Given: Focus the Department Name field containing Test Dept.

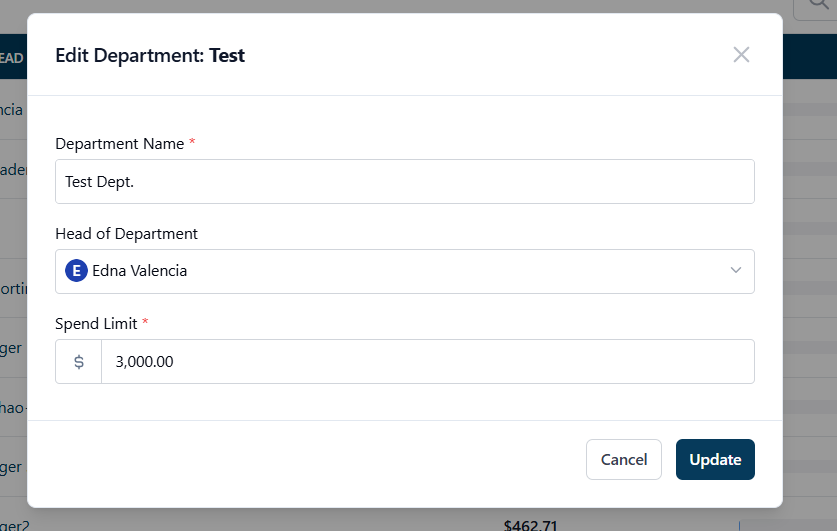Looking at the screenshot, I should point(405,181).
